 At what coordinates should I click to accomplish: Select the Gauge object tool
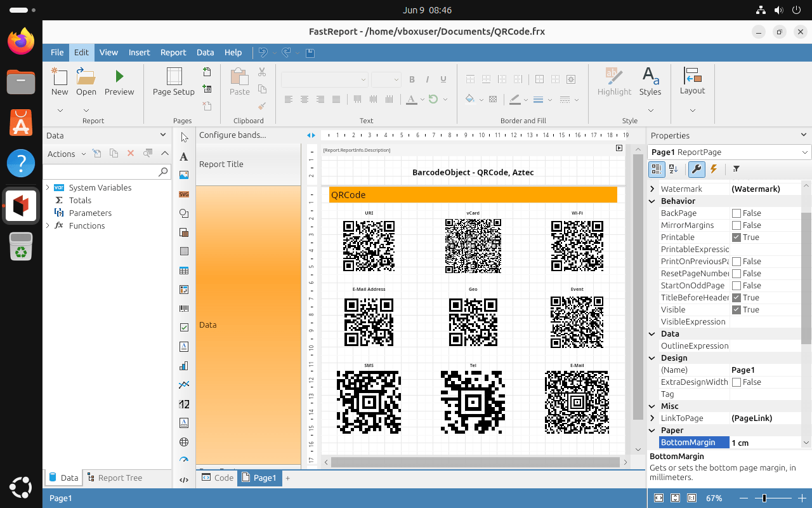point(185,461)
